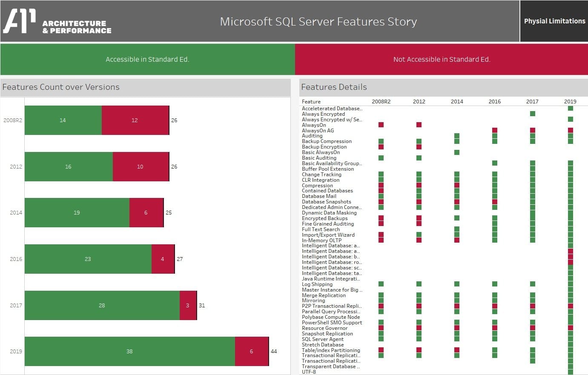The height and width of the screenshot is (375, 588).
Task: Select the Change Tracking feature label
Action: coord(321,175)
